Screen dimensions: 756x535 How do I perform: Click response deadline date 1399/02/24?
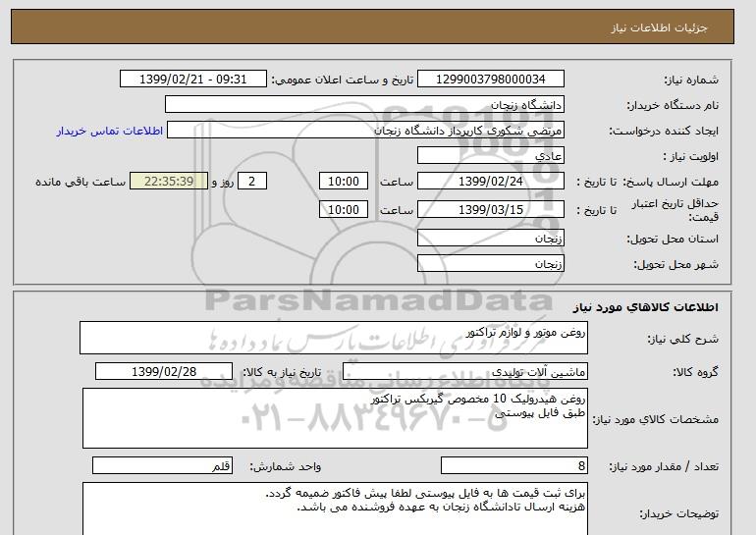[x=490, y=182]
